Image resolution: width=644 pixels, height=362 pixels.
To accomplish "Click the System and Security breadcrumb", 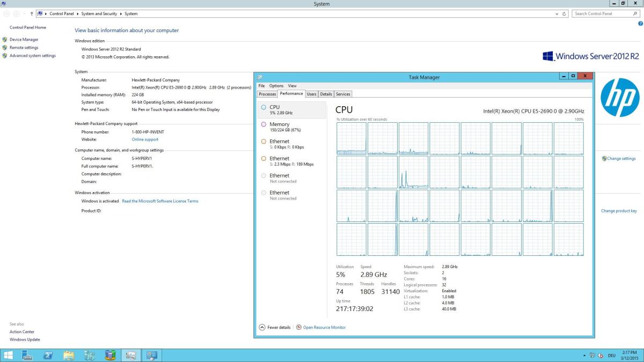I will (x=99, y=13).
